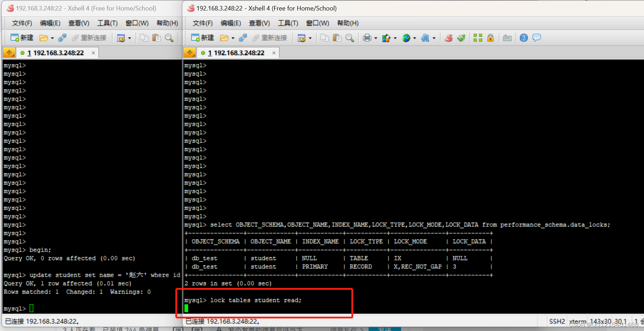Click copy icon in left window toolbar
This screenshot has width=644, height=331.
tap(144, 38)
